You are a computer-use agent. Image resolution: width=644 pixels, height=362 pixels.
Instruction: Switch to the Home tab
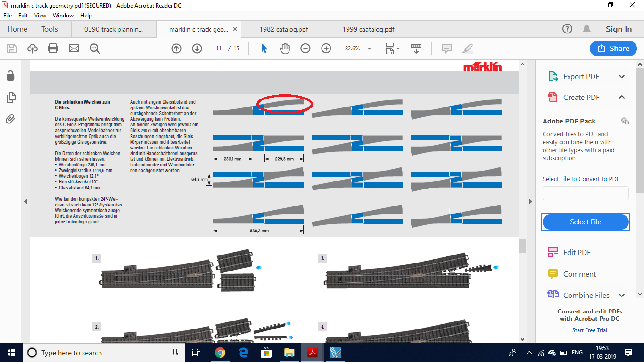point(17,29)
